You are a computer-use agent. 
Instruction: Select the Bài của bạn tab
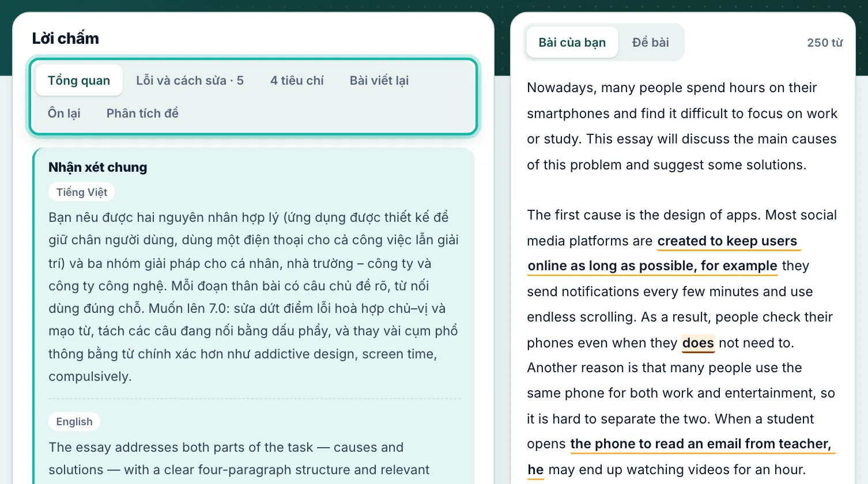572,42
